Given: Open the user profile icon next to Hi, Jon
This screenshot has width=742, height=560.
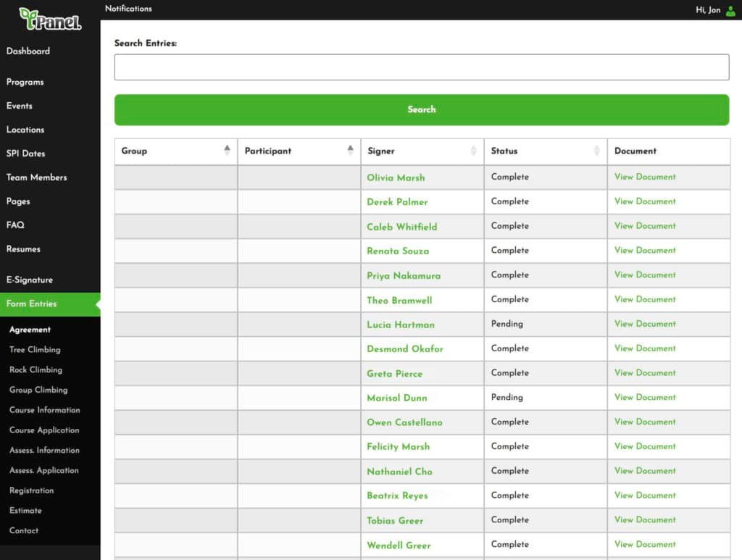Looking at the screenshot, I should 730,10.
